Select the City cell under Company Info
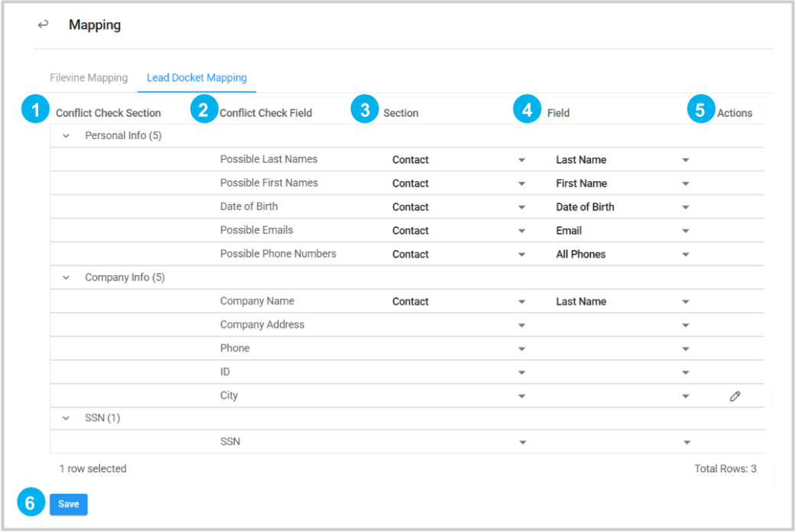 coord(229,395)
